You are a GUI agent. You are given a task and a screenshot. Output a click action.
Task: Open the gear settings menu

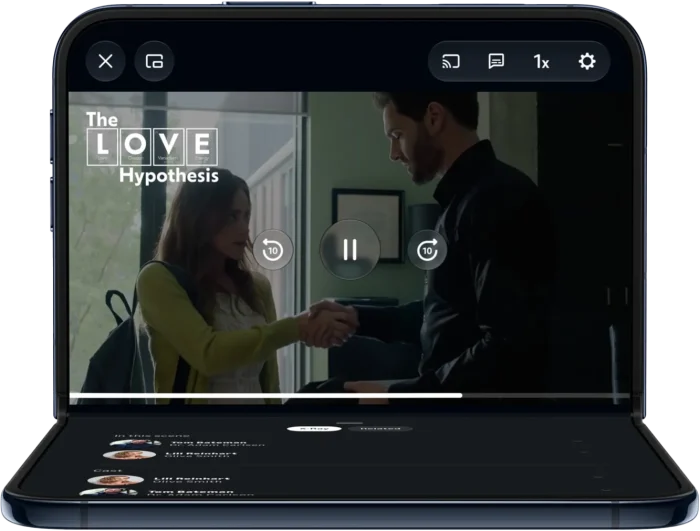587,61
